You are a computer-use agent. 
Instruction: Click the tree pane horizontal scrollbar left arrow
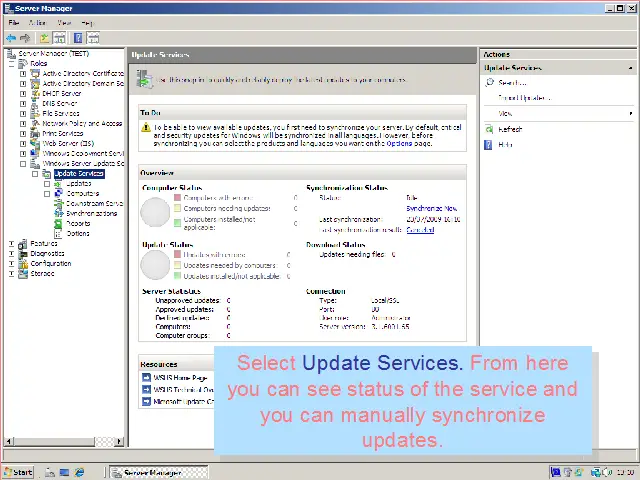pos(9,441)
